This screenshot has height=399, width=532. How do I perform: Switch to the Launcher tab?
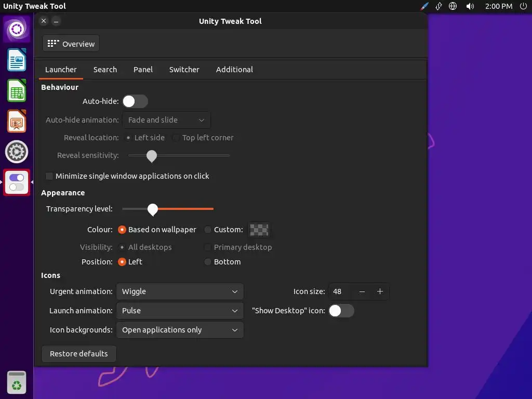point(61,70)
